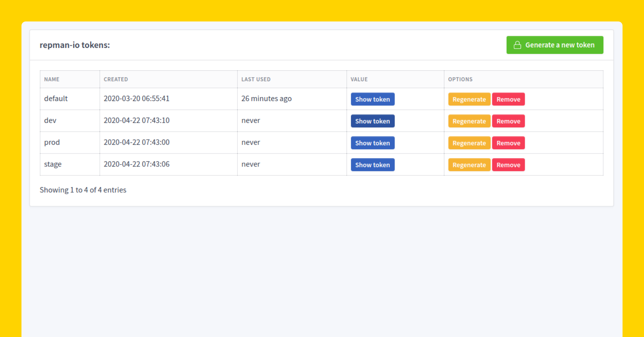Show token for stage entry

[372, 165]
